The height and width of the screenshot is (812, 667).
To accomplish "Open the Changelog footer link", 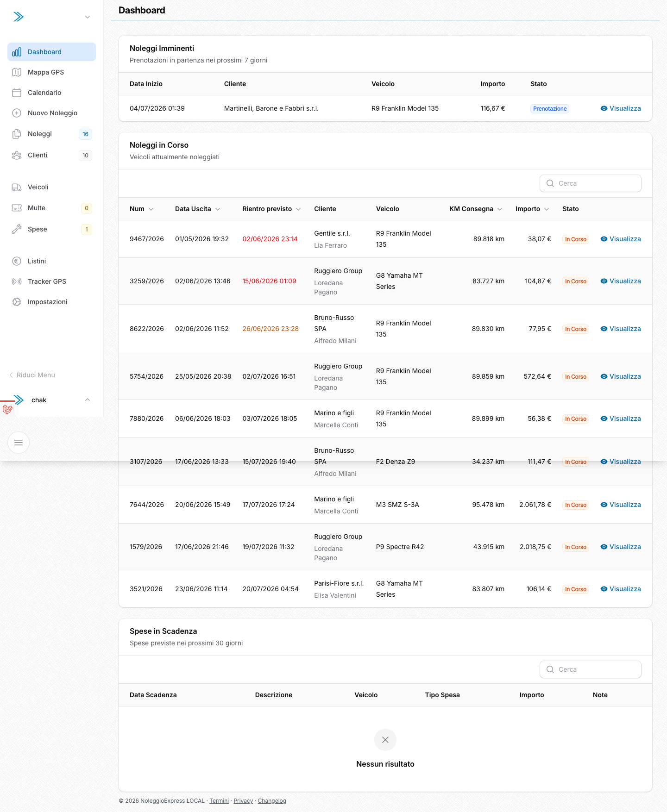I will tap(272, 801).
